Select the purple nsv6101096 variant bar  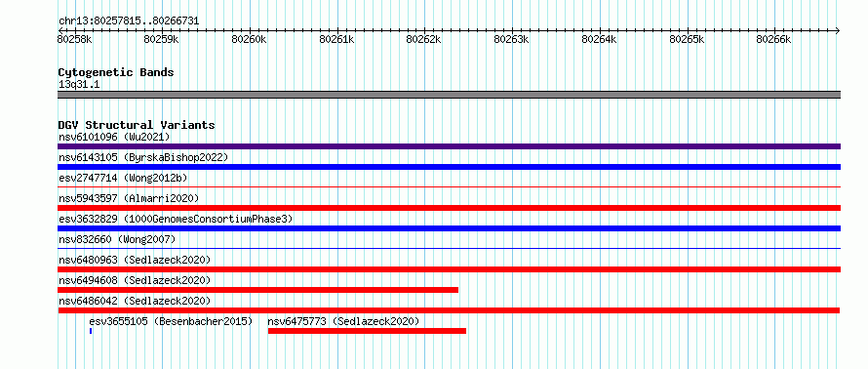(x=449, y=146)
